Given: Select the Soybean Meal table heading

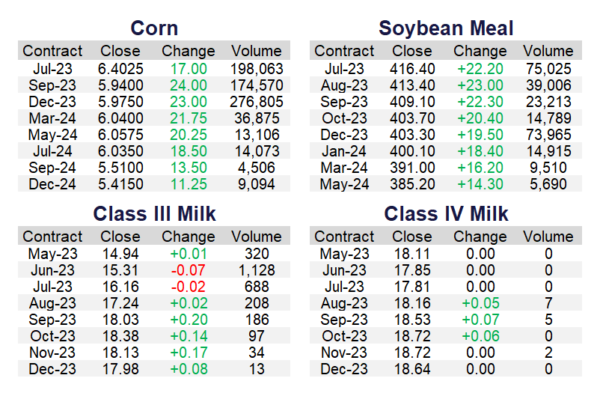Looking at the screenshot, I should click(446, 28).
